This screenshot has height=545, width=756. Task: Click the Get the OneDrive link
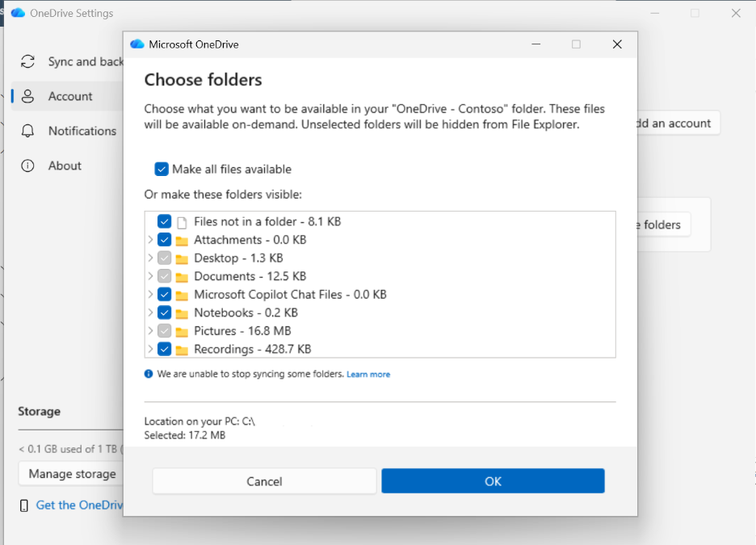pos(80,505)
